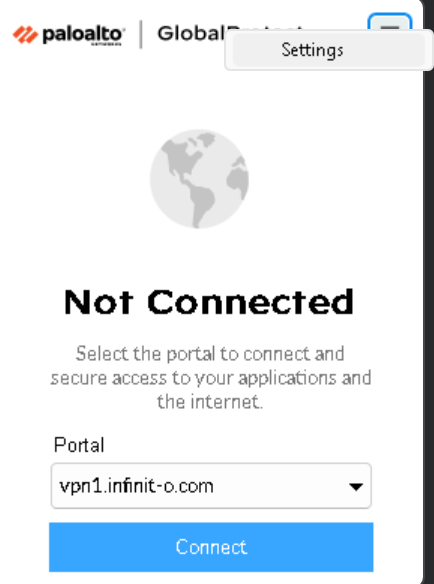The image size is (434, 584).
Task: Click the Portal field label
Action: click(79, 445)
